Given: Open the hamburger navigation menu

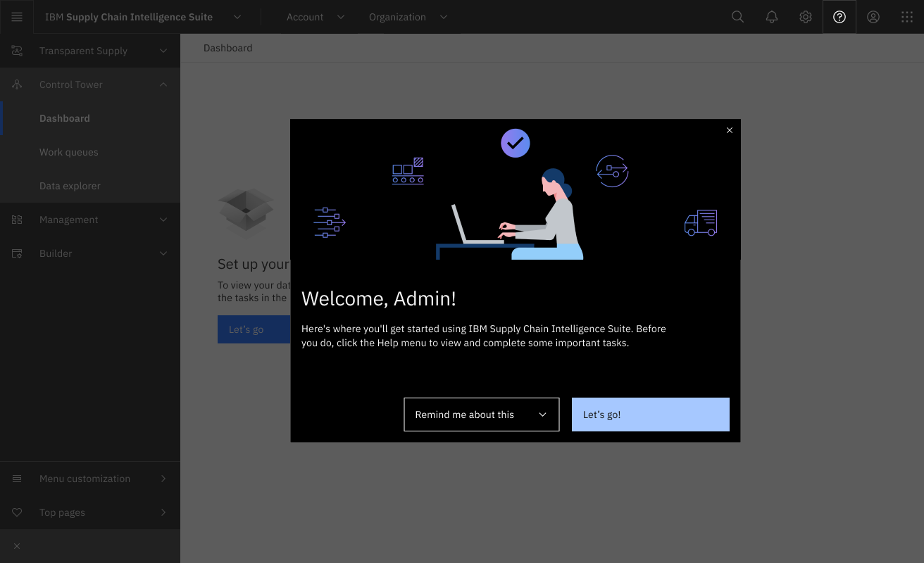Looking at the screenshot, I should click(x=17, y=17).
